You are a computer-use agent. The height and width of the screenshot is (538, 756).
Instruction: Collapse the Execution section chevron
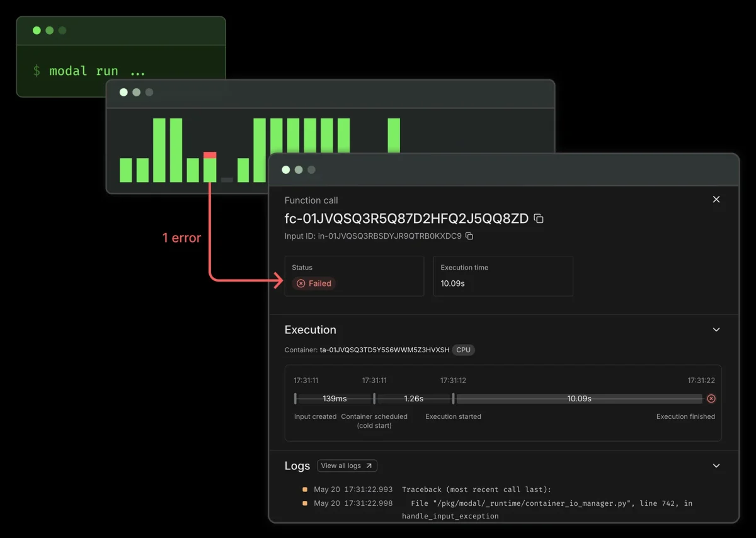(716, 329)
